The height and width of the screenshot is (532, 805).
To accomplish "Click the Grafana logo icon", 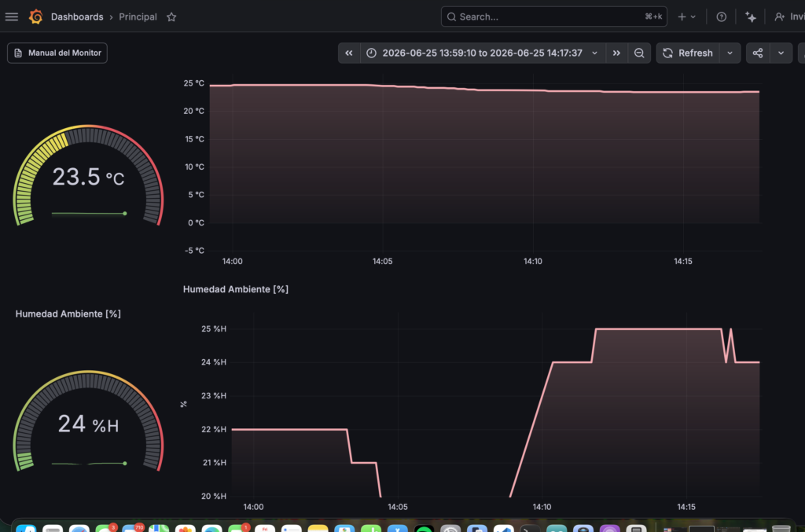I will tap(35, 17).
